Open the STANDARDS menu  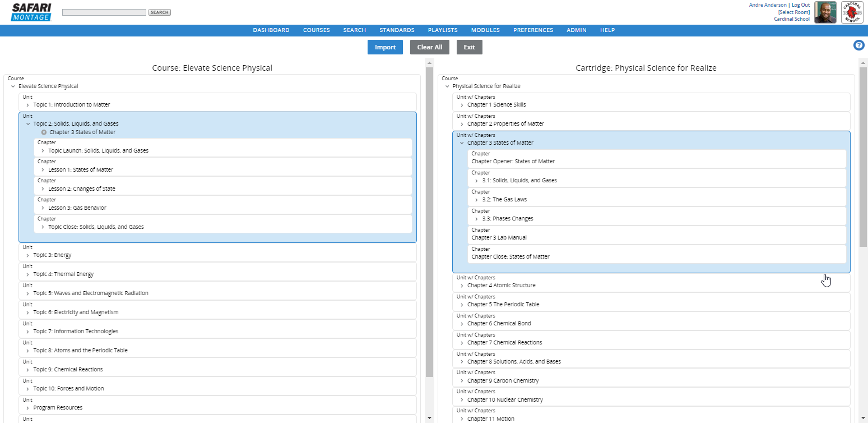point(397,30)
